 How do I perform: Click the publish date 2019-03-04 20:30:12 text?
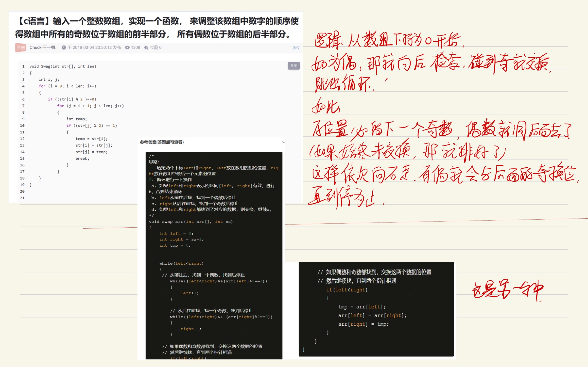tap(92, 48)
